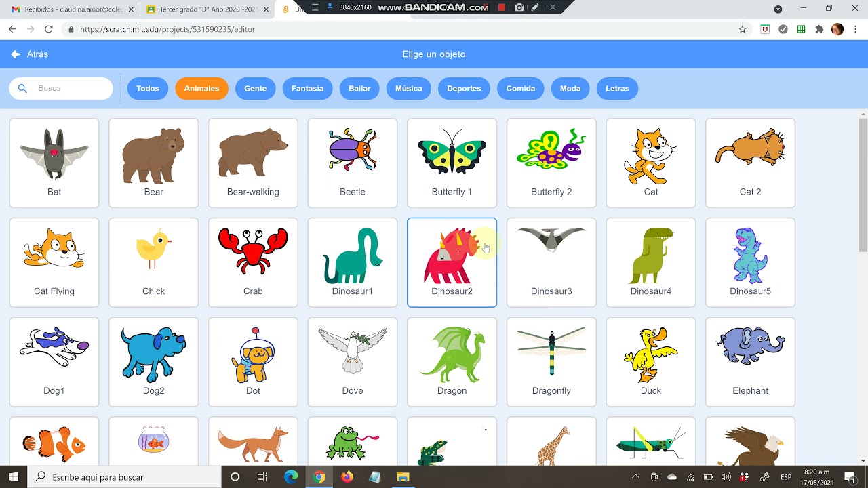868x488 pixels.
Task: Select the clownfish sprite in bottom row
Action: [54, 442]
